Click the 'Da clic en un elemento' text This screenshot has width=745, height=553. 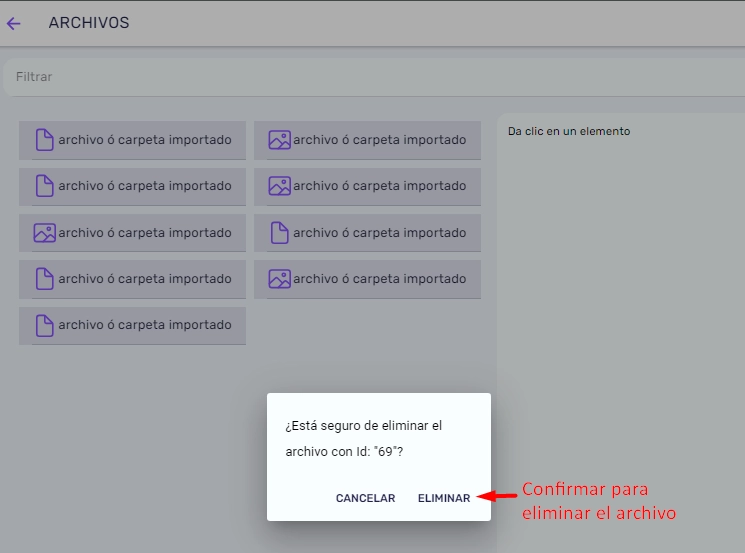click(569, 132)
